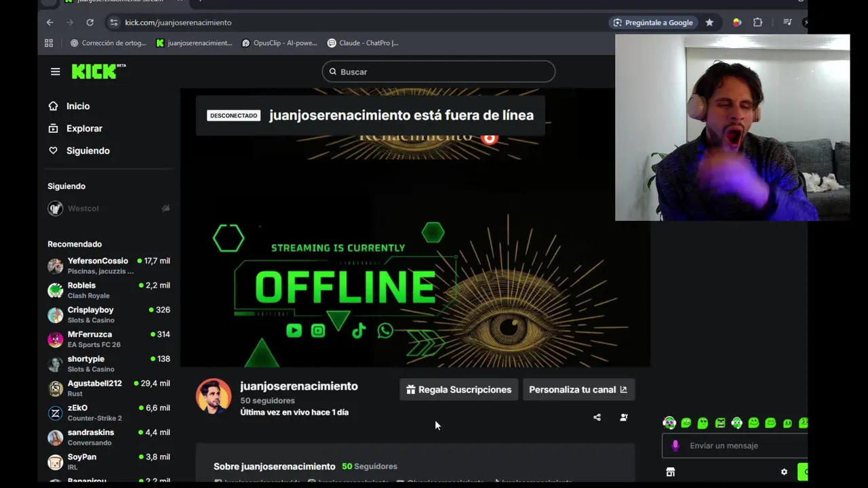Click the Enviar un mensaje chat input

[x=735, y=446]
